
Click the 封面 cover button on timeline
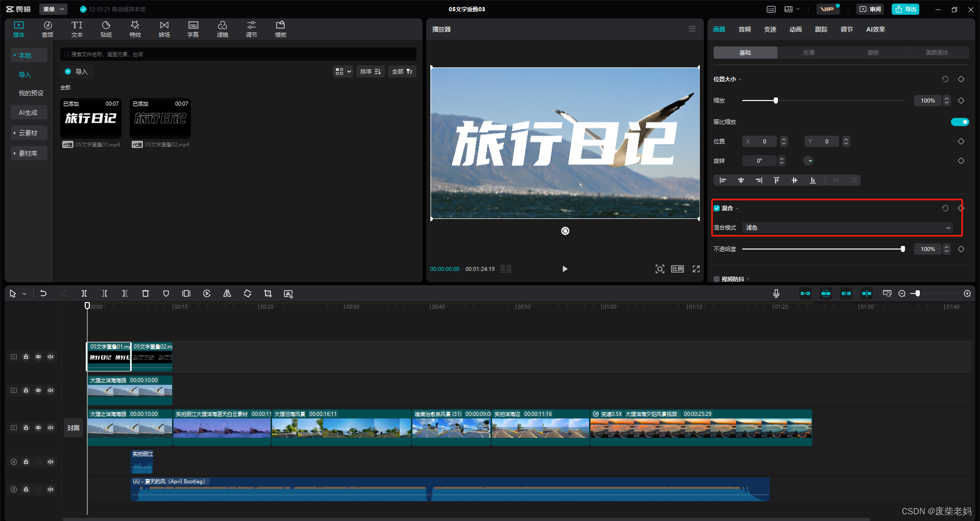[73, 428]
